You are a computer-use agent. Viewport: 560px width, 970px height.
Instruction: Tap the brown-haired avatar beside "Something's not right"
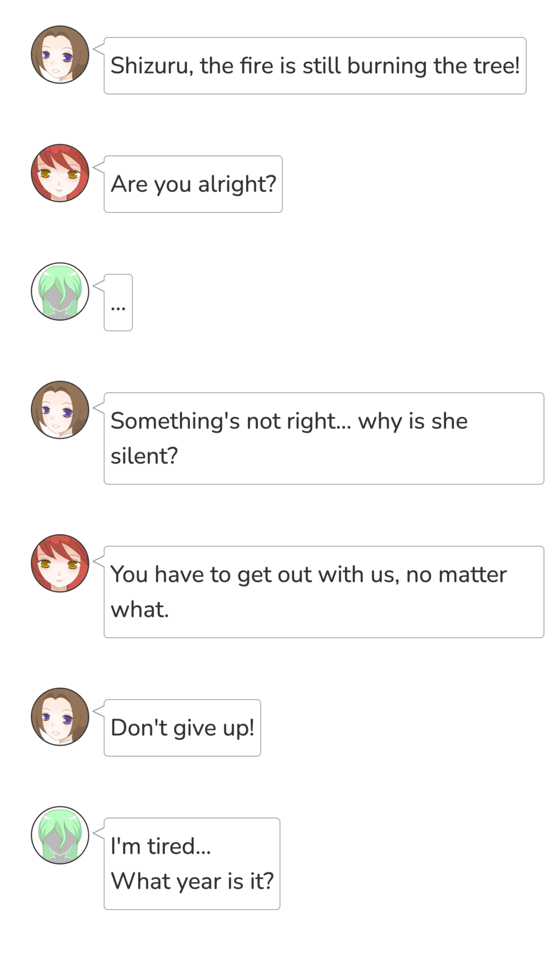click(x=60, y=410)
